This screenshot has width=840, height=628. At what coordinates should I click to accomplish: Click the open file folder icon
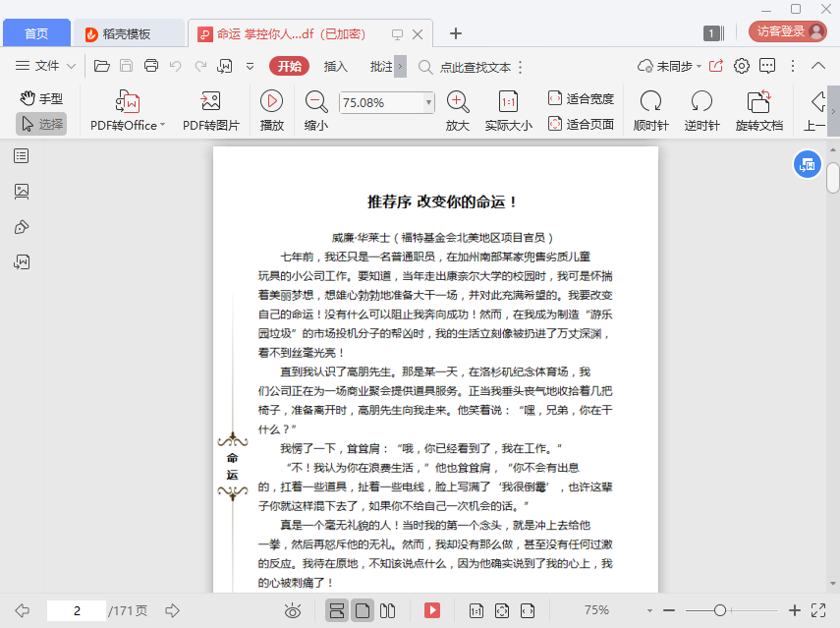coord(102,66)
